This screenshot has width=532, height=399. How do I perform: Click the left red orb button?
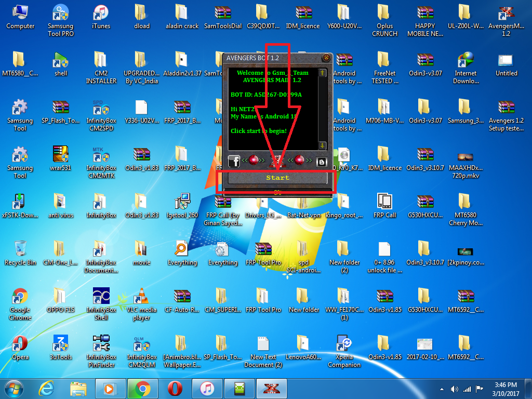[x=254, y=160]
